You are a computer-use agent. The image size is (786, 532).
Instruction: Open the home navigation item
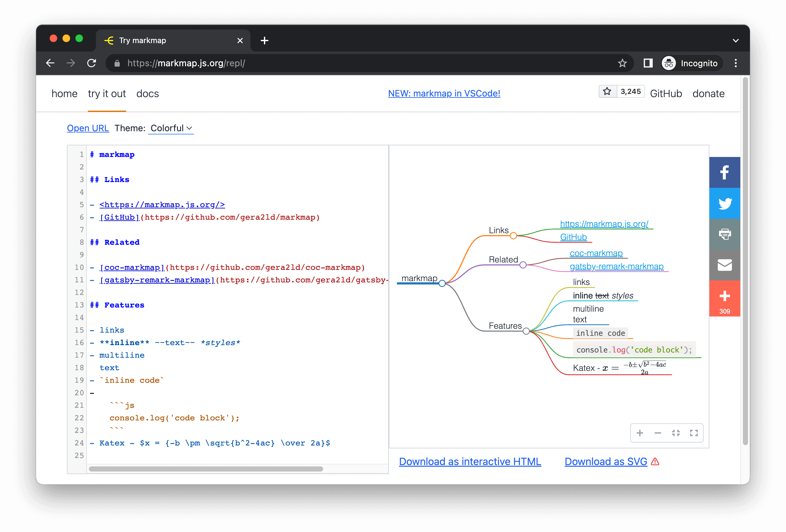pyautogui.click(x=64, y=94)
